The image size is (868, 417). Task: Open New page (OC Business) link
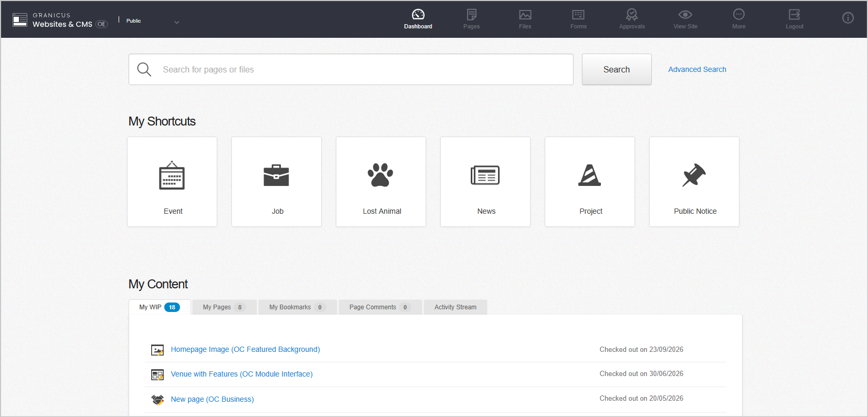pos(212,399)
